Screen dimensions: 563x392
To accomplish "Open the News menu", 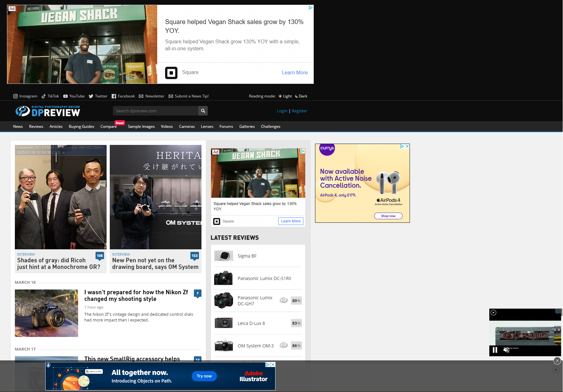I will click(18, 127).
